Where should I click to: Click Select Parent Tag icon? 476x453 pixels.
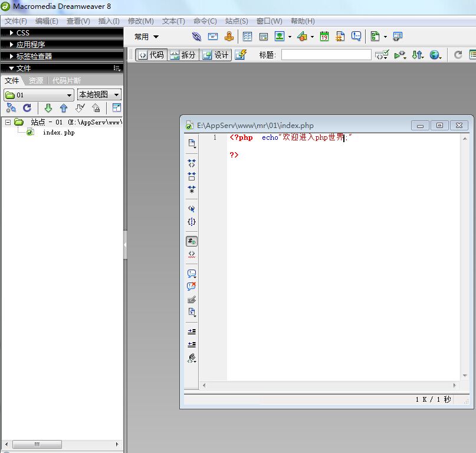click(x=192, y=209)
